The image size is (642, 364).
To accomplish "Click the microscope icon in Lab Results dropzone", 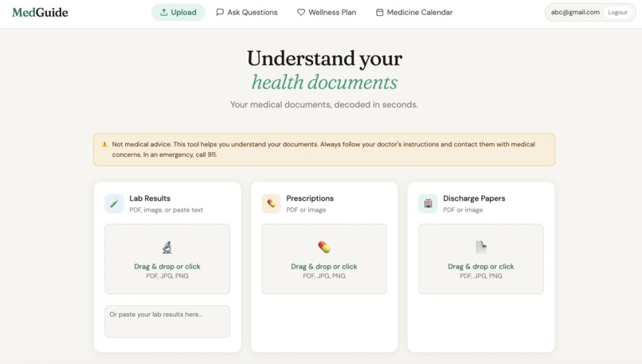I will 167,247.
